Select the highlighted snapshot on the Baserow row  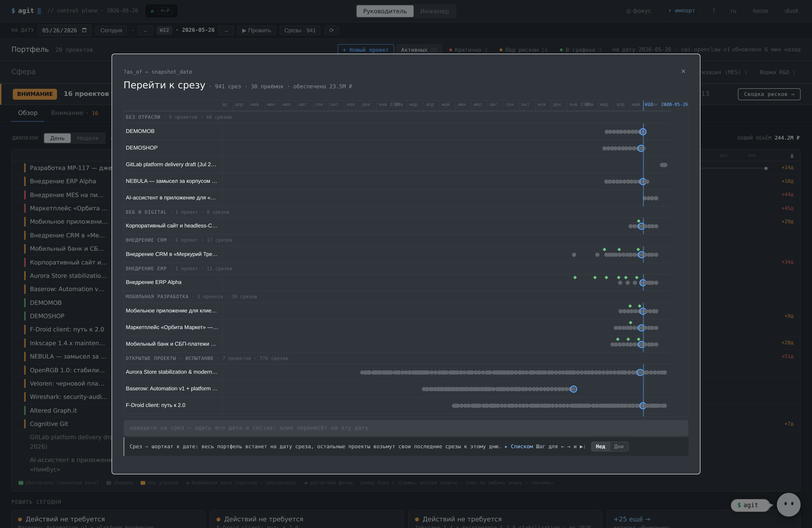pos(574,389)
